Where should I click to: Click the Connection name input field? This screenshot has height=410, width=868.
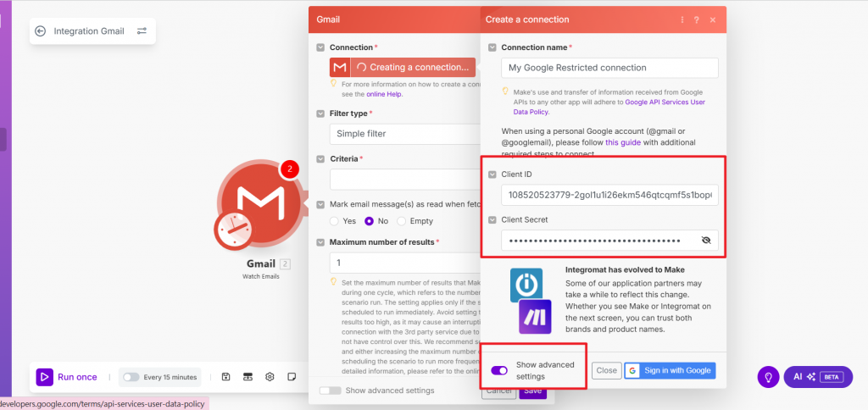pyautogui.click(x=609, y=68)
